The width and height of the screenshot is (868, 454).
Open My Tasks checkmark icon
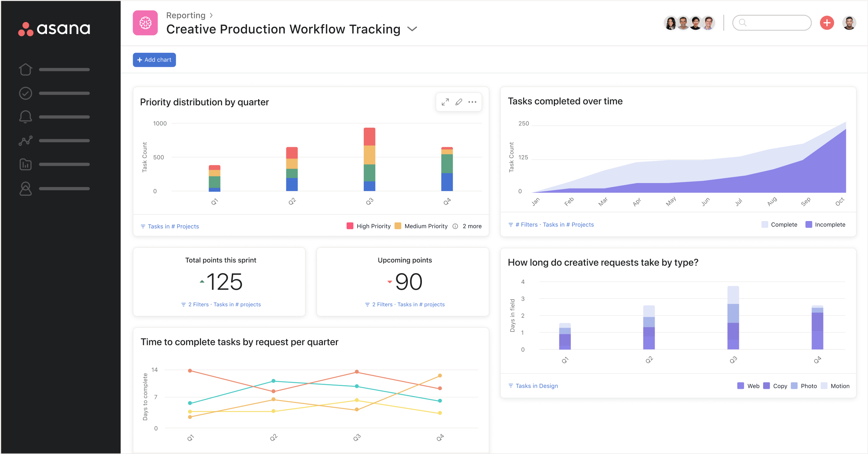(25, 93)
